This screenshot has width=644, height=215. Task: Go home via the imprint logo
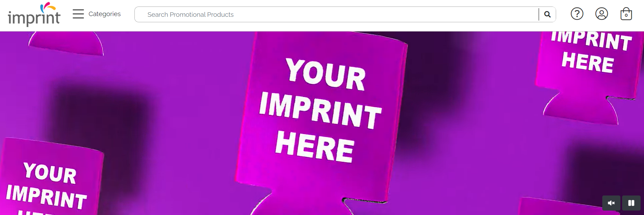click(x=34, y=14)
